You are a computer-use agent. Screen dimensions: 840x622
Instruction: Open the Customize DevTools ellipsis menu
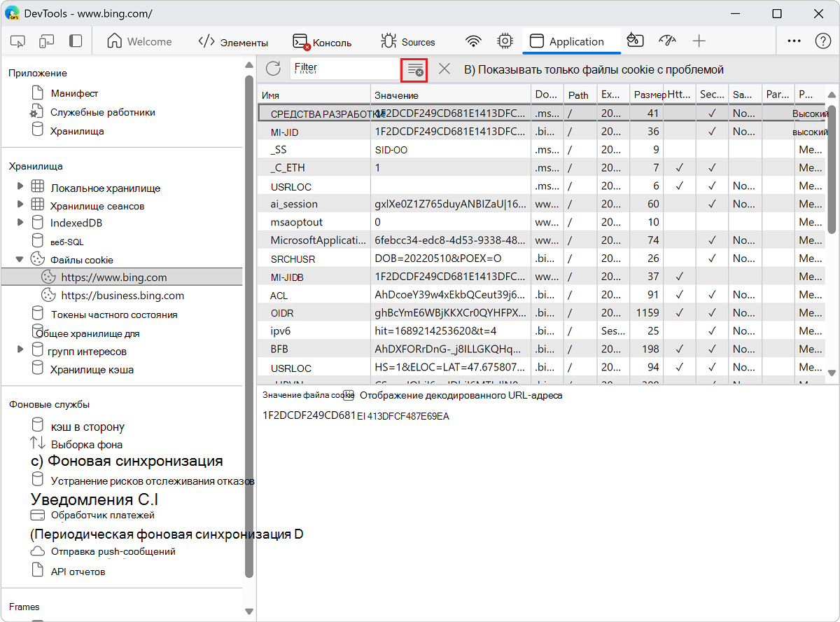coord(794,42)
